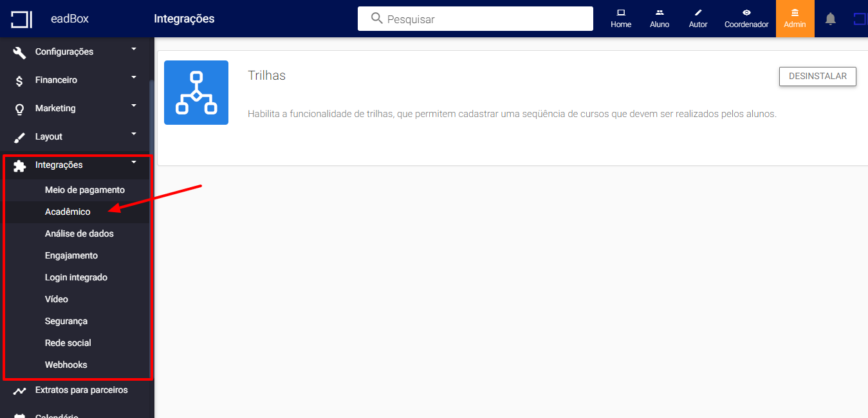Screen dimensions: 868x418
Task: Open Marketing menu label
Action: [55, 108]
